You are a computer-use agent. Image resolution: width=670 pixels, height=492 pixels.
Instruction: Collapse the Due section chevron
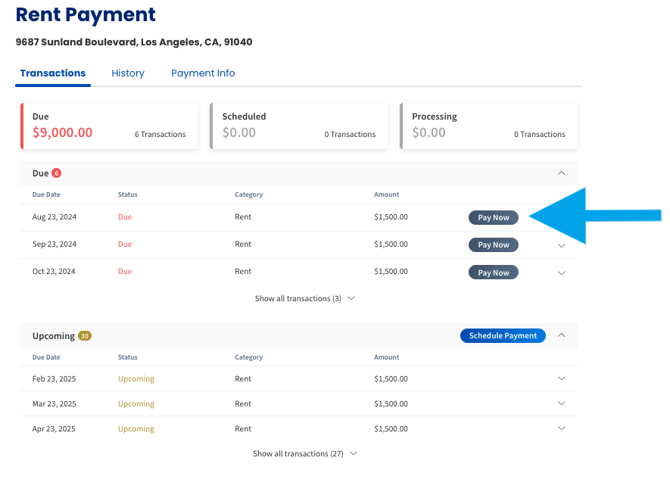[561, 173]
